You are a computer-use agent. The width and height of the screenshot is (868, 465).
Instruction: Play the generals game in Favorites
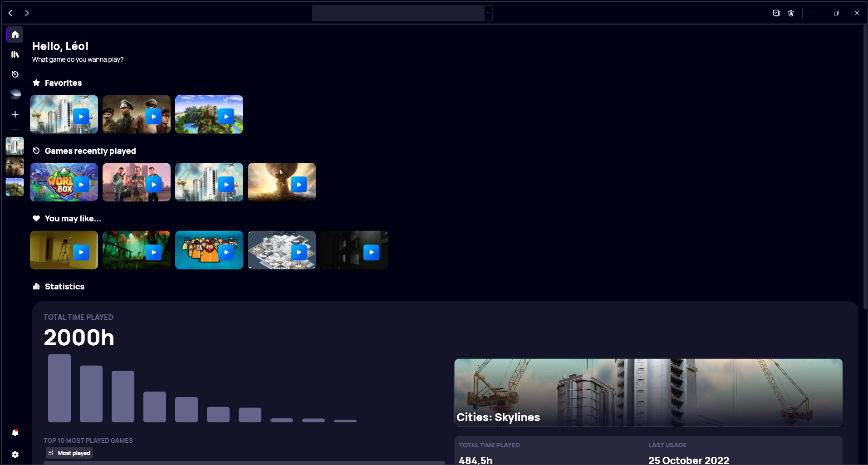coord(154,117)
